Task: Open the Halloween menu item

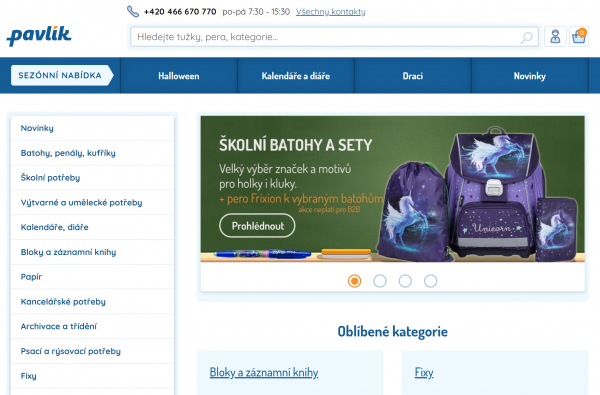Action: point(179,76)
